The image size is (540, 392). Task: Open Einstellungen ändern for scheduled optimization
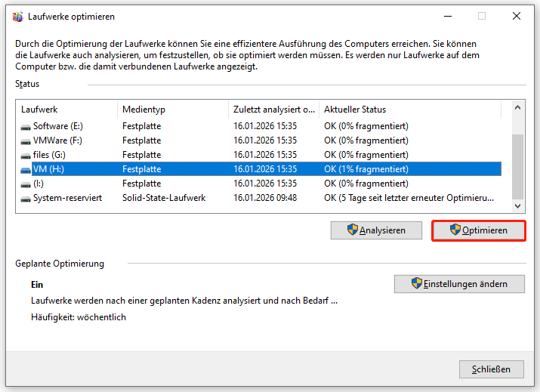[x=459, y=284]
